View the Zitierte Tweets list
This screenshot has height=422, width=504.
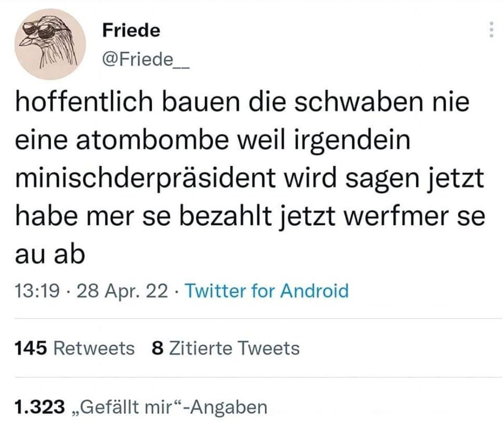[233, 348]
